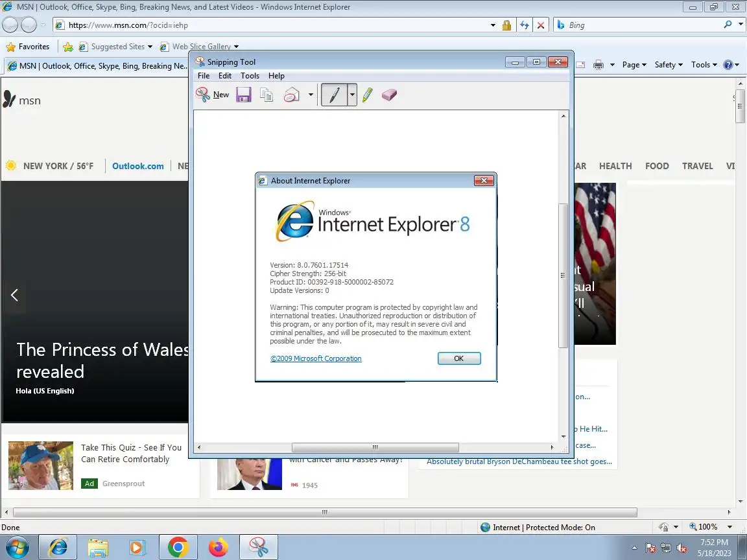747x560 pixels.
Task: Click the msn logo
Action: tap(22, 100)
